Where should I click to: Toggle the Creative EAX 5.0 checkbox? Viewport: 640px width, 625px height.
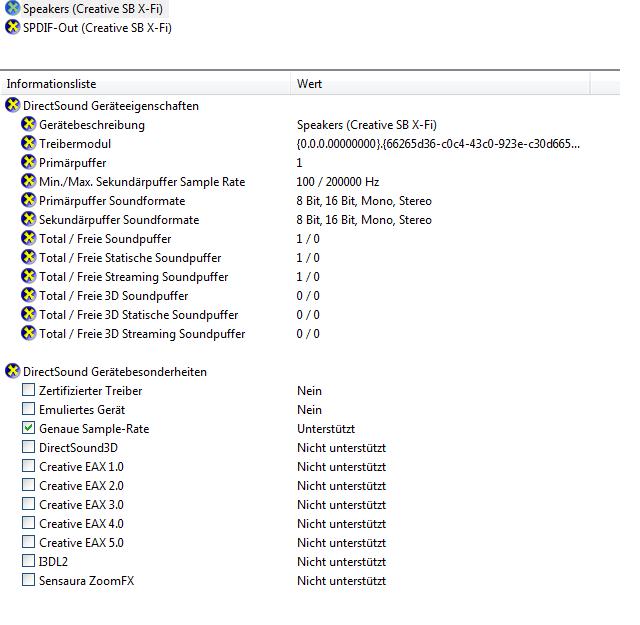click(28, 542)
